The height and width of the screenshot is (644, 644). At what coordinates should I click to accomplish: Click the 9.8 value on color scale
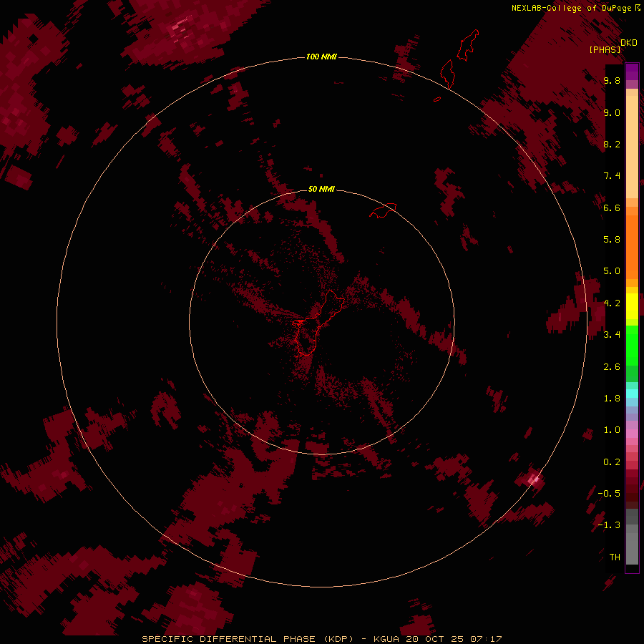[612, 80]
